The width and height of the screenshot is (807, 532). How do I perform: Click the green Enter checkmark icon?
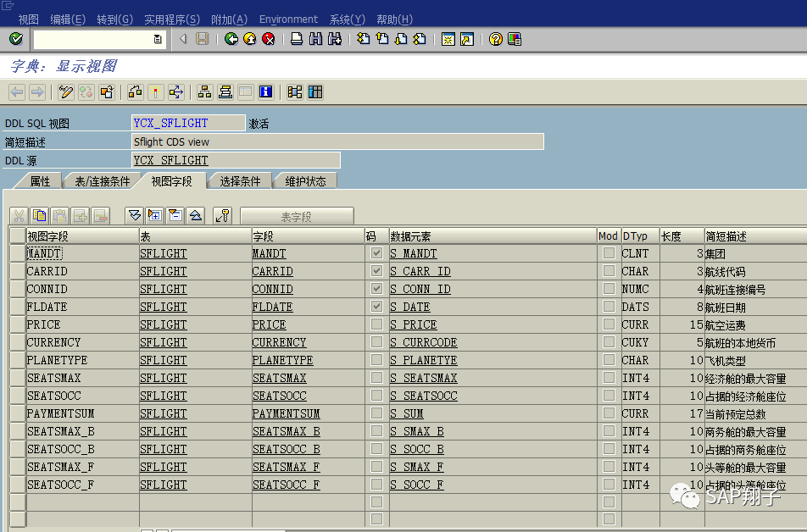(x=16, y=39)
